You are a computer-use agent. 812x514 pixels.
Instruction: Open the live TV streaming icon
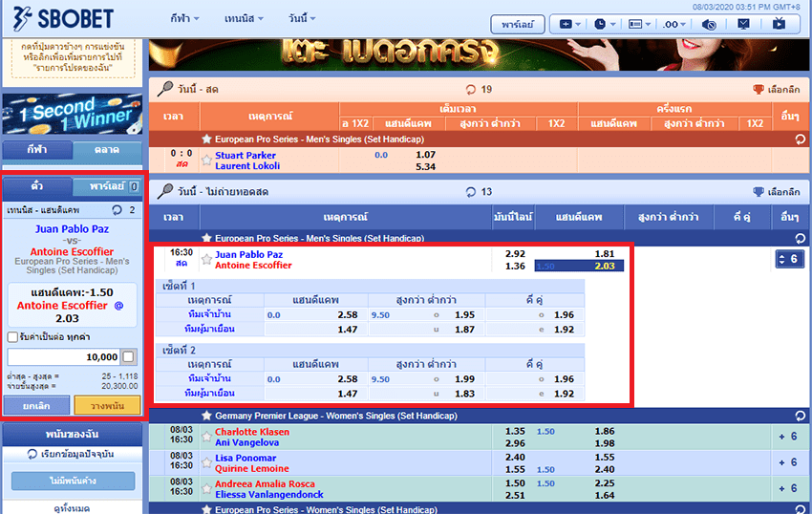pos(779,24)
